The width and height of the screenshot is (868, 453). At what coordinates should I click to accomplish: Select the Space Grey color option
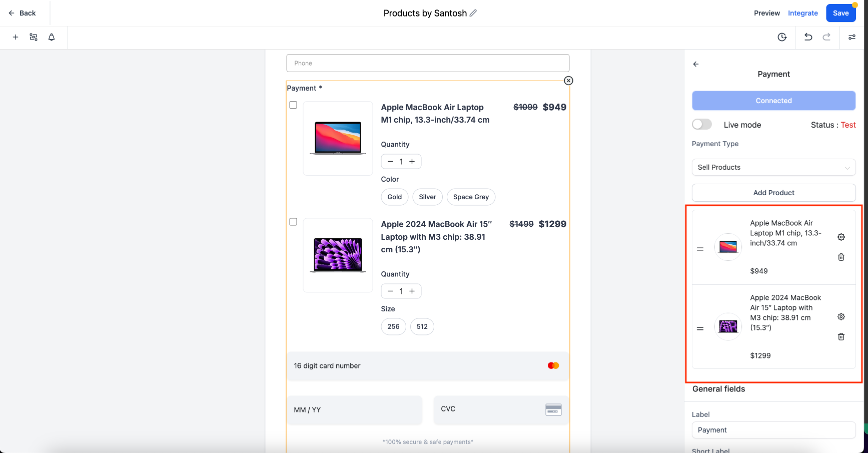(471, 197)
